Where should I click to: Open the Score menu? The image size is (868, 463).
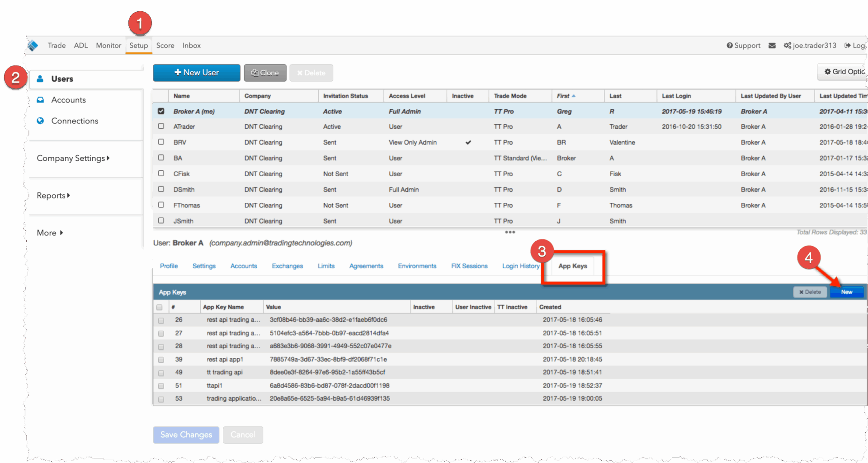tap(165, 46)
